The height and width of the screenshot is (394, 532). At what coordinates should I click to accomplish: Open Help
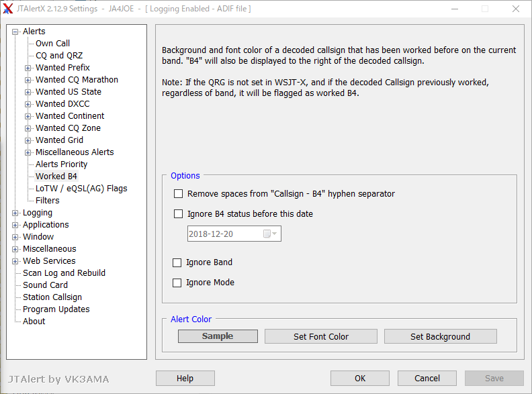point(185,378)
